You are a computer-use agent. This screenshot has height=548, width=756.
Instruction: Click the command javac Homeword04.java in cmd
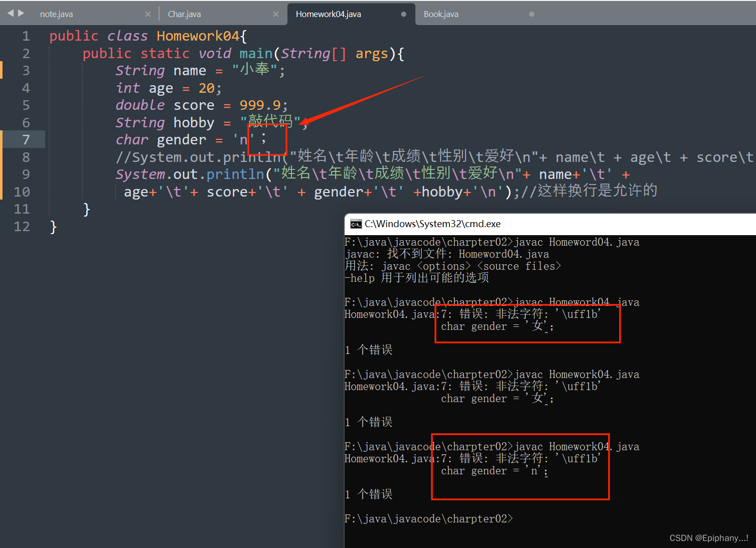tap(577, 242)
